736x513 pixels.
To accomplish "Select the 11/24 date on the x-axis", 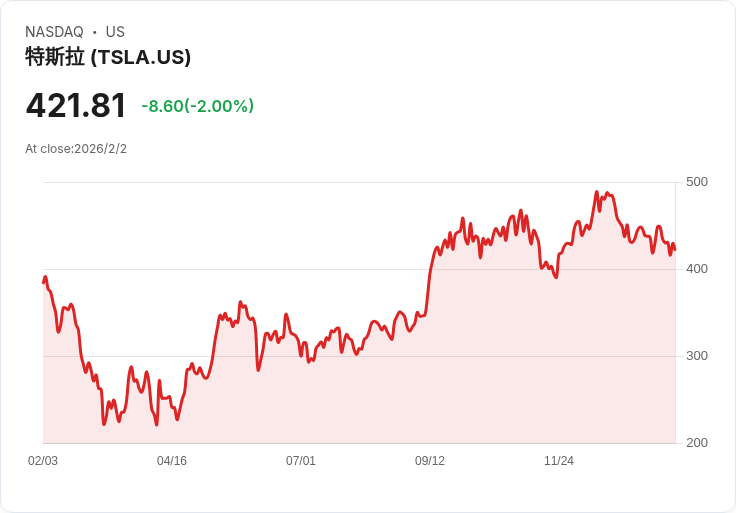I will click(559, 461).
